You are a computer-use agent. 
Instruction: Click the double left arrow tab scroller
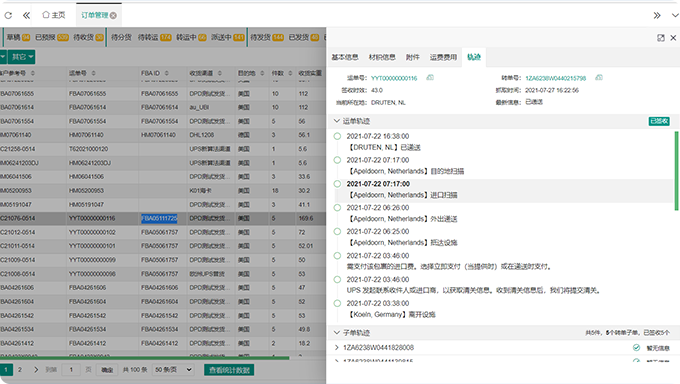click(26, 16)
